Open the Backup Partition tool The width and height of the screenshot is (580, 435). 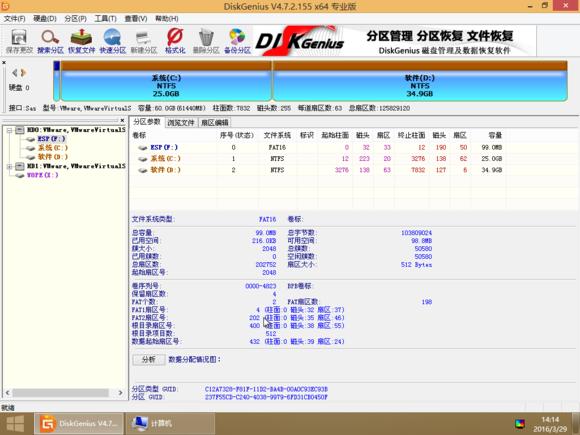237,41
